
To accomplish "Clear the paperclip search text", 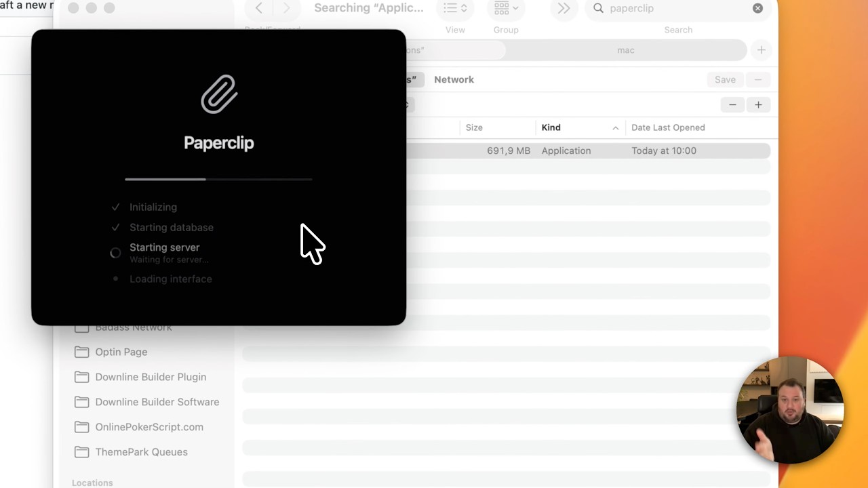I will click(757, 8).
